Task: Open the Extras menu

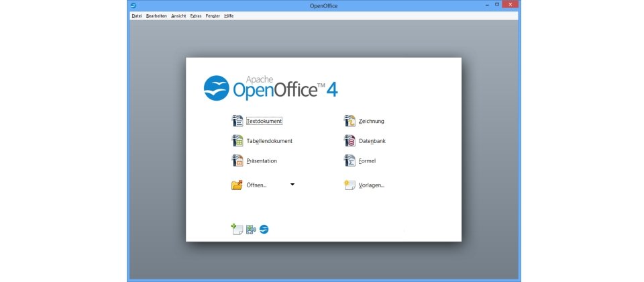Action: pyautogui.click(x=196, y=15)
